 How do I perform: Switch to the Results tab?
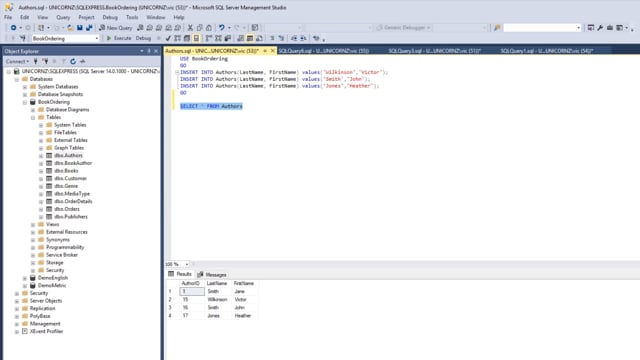pos(180,274)
